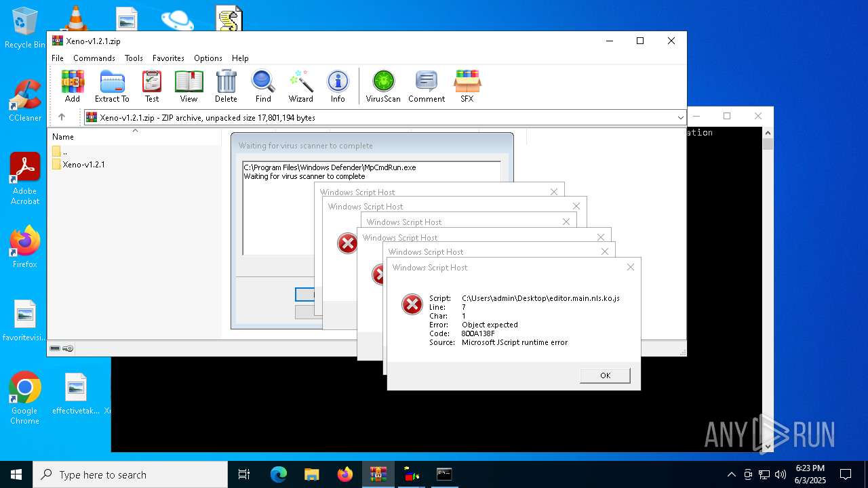Click the script path text editor.main.nls.ko.js
Image resolution: width=868 pixels, height=488 pixels.
coord(540,298)
